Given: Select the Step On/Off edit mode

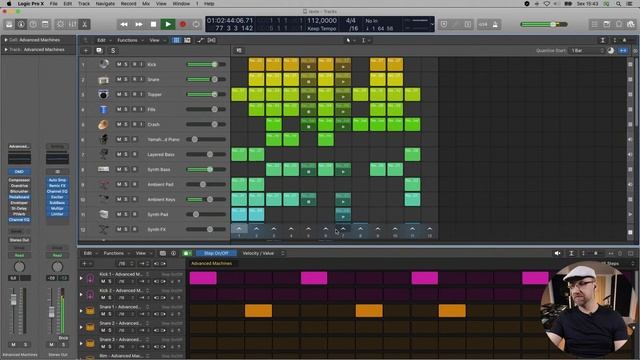Looking at the screenshot, I should [216, 253].
